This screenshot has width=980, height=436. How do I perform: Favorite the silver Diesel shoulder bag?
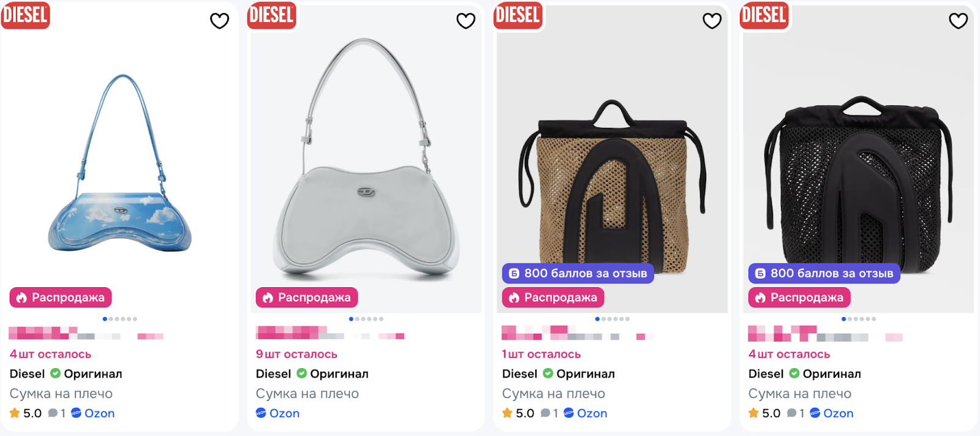point(466,21)
